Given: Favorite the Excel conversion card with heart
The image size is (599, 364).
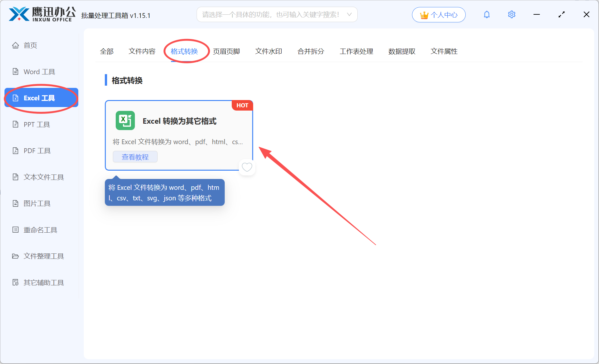Looking at the screenshot, I should [247, 167].
